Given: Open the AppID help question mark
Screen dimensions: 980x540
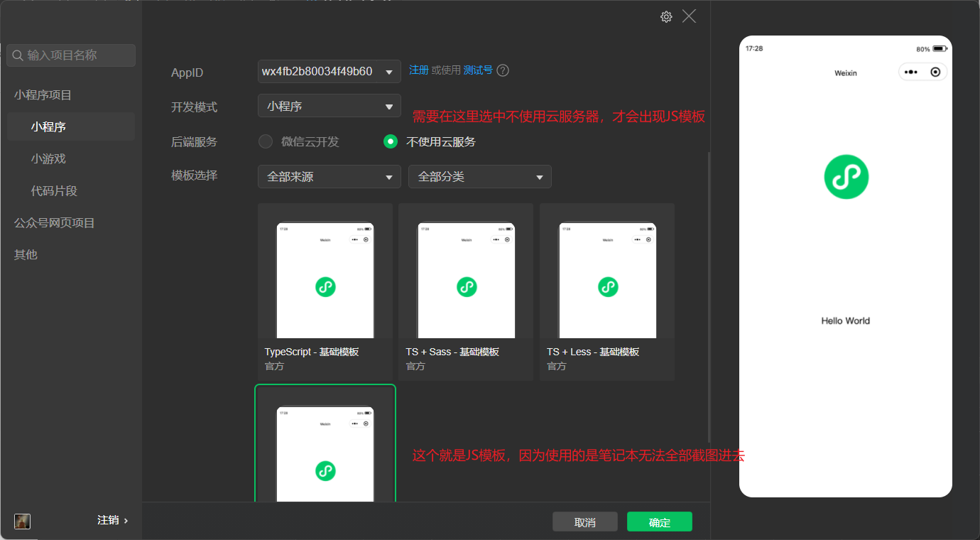Looking at the screenshot, I should 503,70.
